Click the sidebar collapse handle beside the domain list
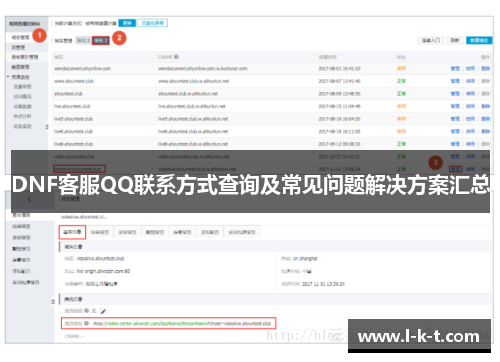The width and height of the screenshot is (500, 362). [47, 127]
